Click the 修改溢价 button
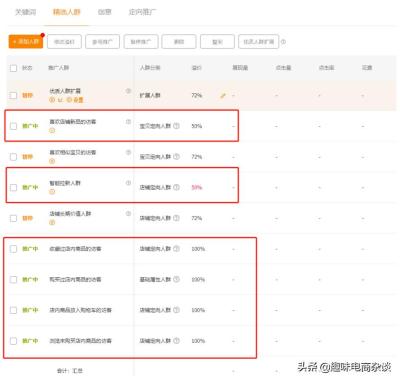 [x=64, y=42]
